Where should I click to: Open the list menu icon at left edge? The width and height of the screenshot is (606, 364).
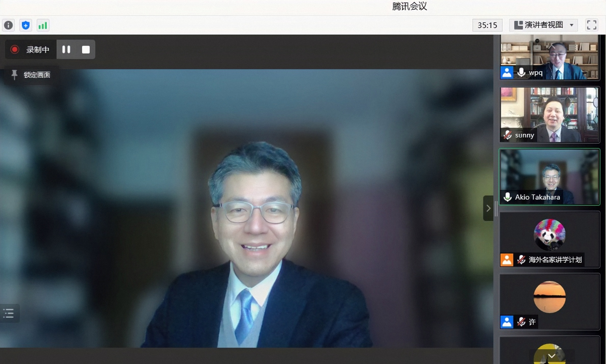coord(9,313)
